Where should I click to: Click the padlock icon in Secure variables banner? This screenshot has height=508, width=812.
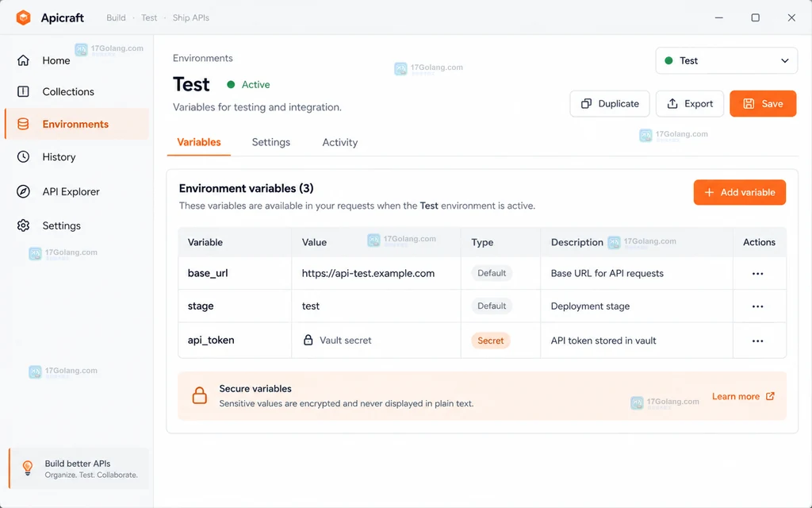pyautogui.click(x=199, y=395)
